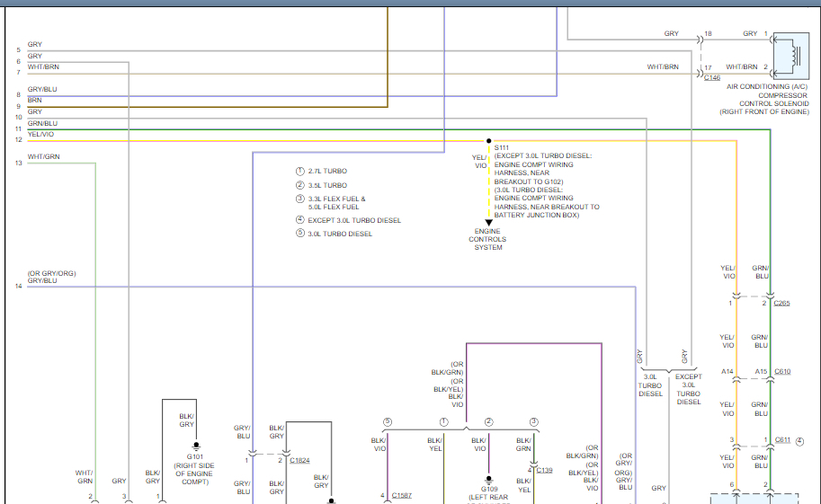
Task: Open the C139 connector link
Action: [x=544, y=470]
